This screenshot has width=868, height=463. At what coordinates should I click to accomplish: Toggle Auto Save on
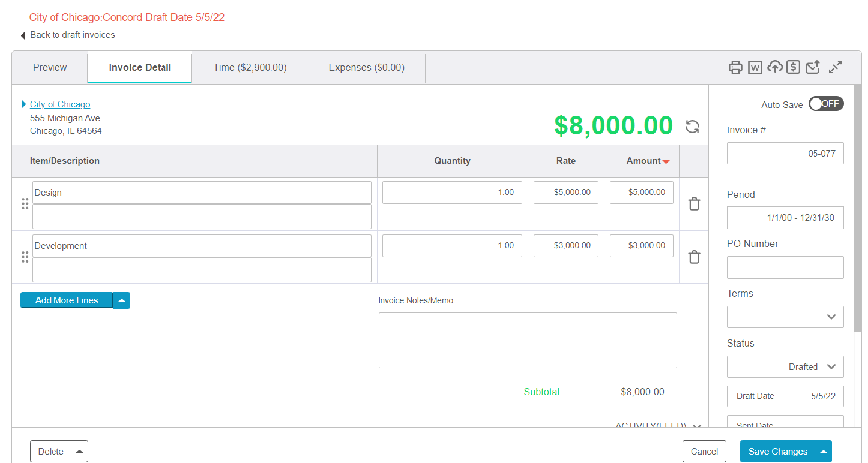tap(826, 103)
